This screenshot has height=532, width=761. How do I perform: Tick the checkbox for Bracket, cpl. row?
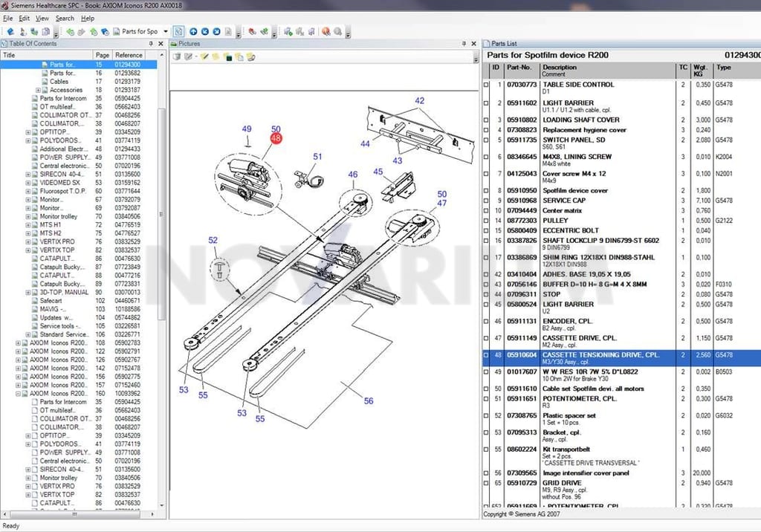(486, 433)
